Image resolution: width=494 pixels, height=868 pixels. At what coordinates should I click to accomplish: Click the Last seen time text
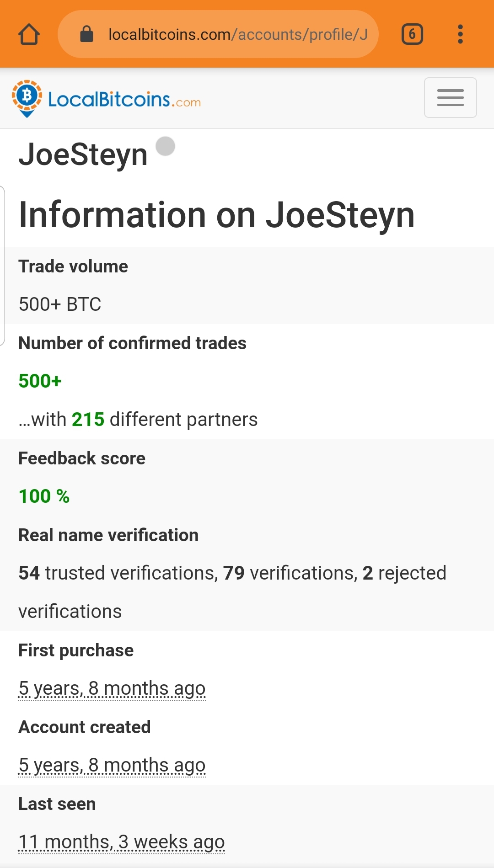tap(121, 842)
